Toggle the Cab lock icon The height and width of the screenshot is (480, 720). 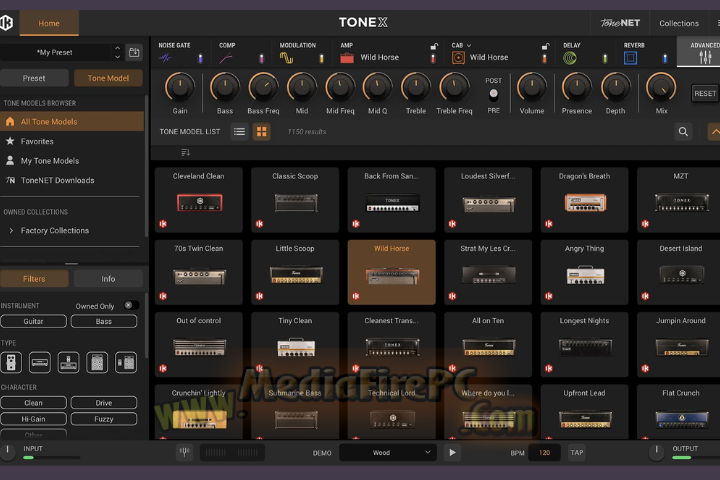545,46
